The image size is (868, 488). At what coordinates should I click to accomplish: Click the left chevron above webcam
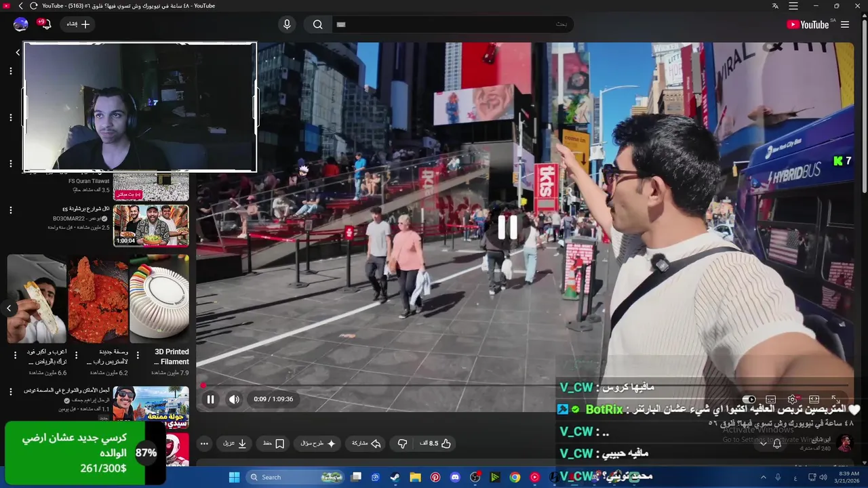18,52
